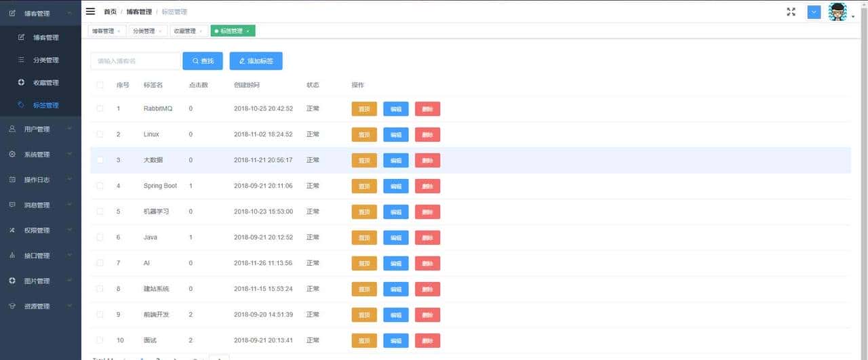Viewport: 868px width, 360px height.
Task: Close the 博客管理 tab with its x
Action: point(119,31)
